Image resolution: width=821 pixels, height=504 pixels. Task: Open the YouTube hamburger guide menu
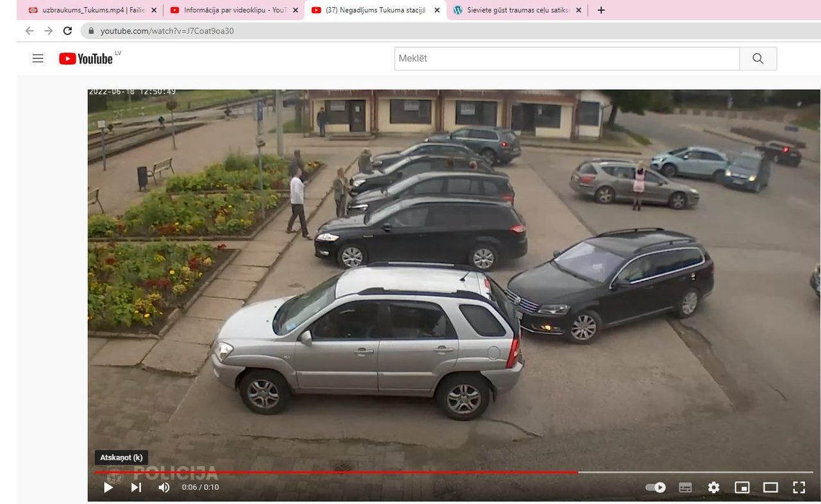click(x=38, y=58)
